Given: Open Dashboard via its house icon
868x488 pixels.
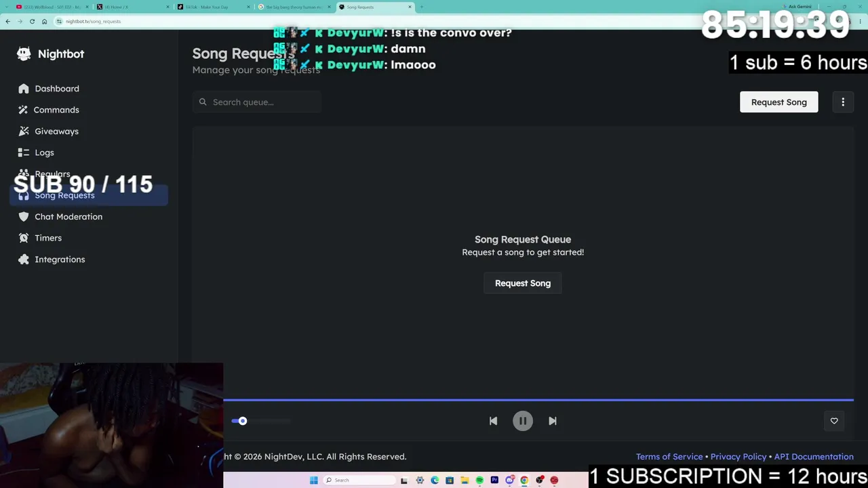Looking at the screenshot, I should pos(24,89).
